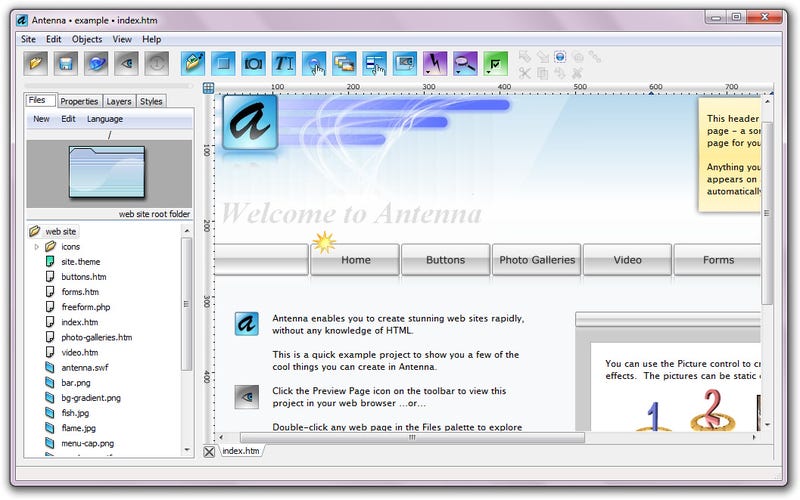The image size is (800, 500).
Task: Click the Forms nav button on canvas
Action: [x=718, y=260]
